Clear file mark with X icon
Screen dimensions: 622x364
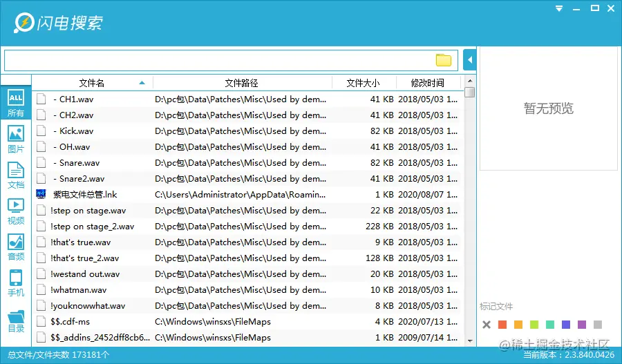click(487, 325)
